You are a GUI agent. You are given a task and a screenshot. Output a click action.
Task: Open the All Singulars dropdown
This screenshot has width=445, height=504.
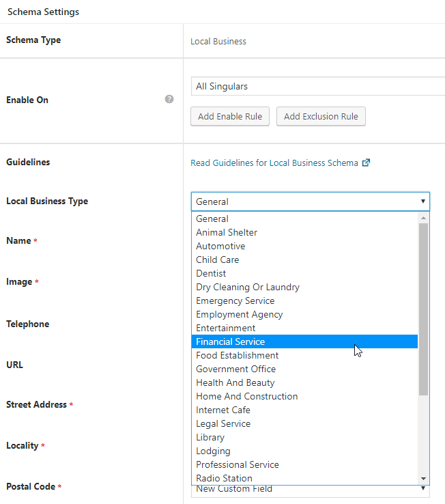click(x=317, y=87)
